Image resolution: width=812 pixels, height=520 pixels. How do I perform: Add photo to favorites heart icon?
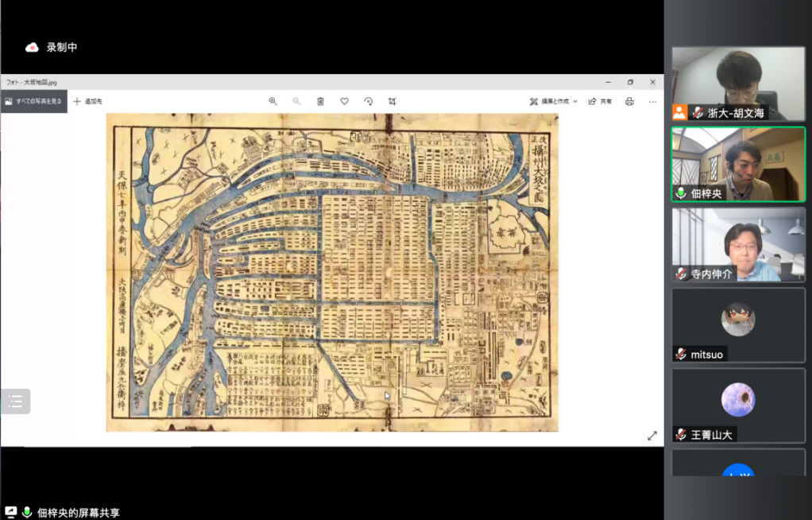[x=344, y=101]
